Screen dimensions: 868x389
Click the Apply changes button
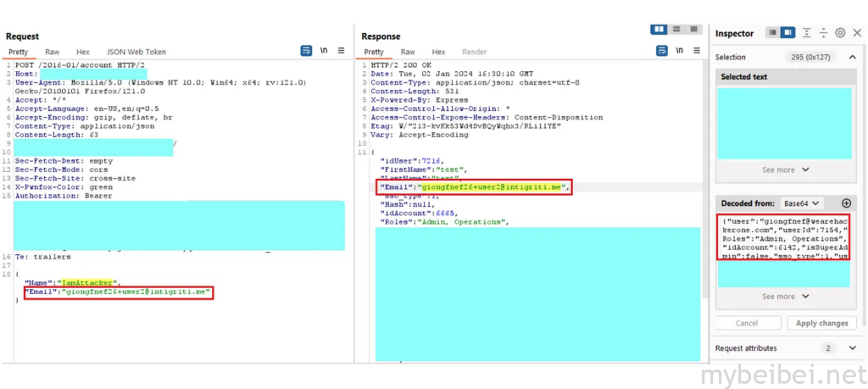tap(821, 323)
